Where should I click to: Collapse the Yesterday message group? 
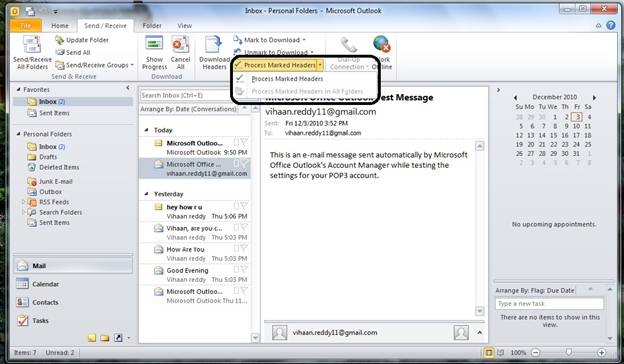tap(146, 194)
